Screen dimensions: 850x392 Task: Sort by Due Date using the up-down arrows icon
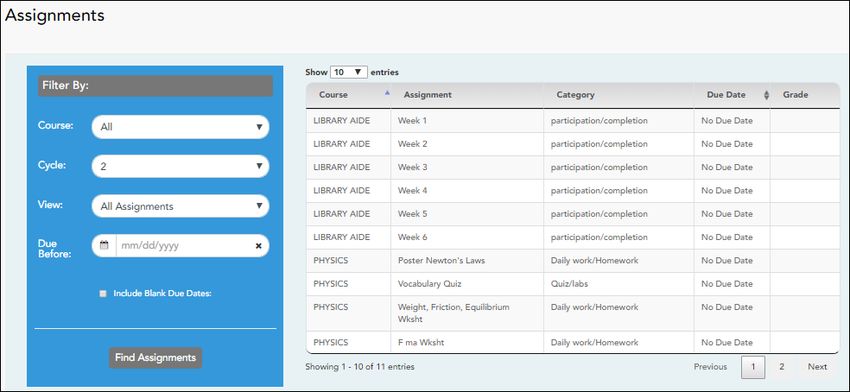point(766,95)
